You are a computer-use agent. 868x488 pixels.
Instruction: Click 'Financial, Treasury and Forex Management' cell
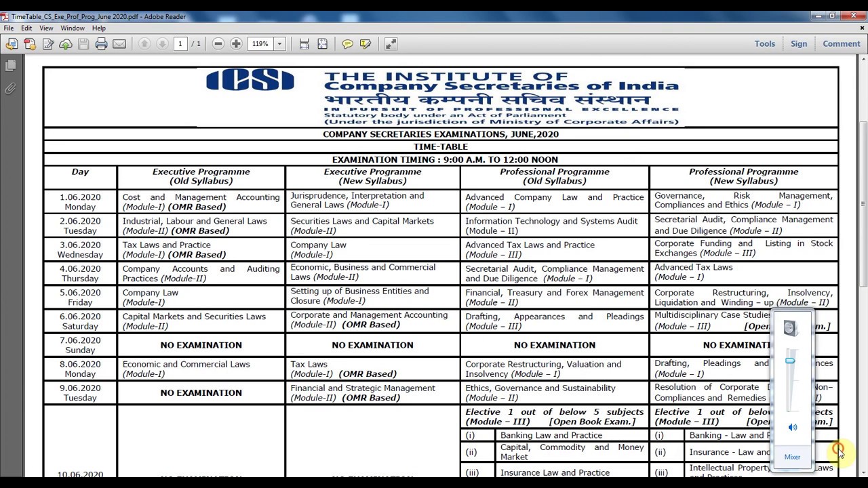(x=554, y=298)
